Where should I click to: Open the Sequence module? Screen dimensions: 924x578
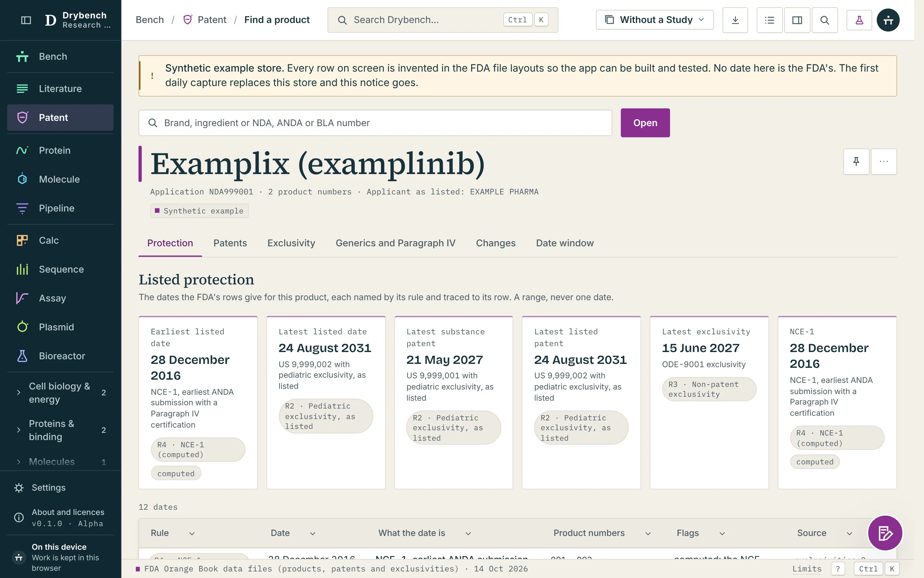point(60,270)
